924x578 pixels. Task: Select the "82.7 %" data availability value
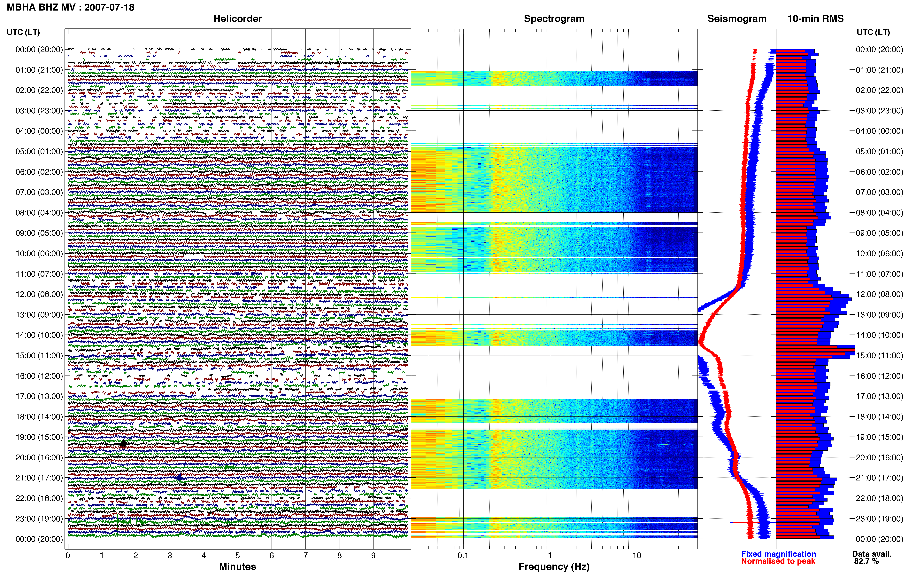tap(866, 561)
